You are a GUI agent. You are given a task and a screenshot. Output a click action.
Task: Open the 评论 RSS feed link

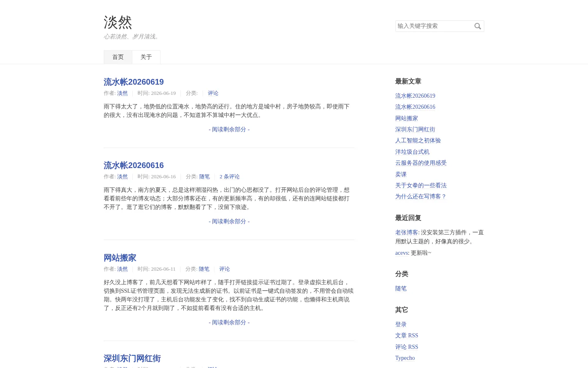(x=407, y=347)
